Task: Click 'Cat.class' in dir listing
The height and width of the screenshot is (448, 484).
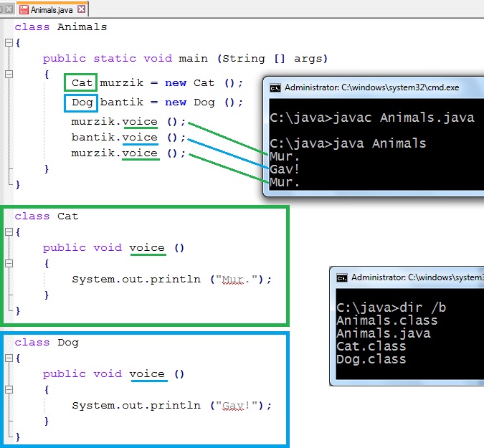Action: click(x=371, y=346)
